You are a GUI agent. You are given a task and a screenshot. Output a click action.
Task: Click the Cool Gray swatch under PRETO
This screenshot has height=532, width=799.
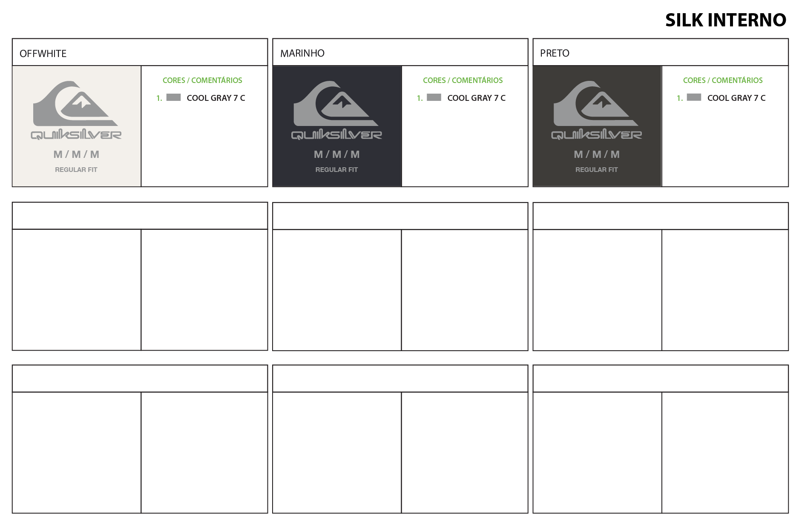click(694, 97)
